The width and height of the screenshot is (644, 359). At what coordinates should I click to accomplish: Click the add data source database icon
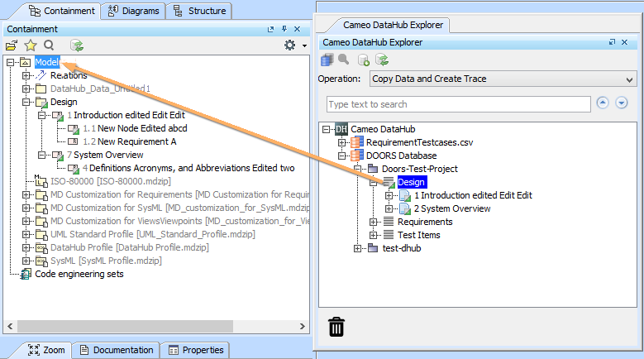pos(327,60)
